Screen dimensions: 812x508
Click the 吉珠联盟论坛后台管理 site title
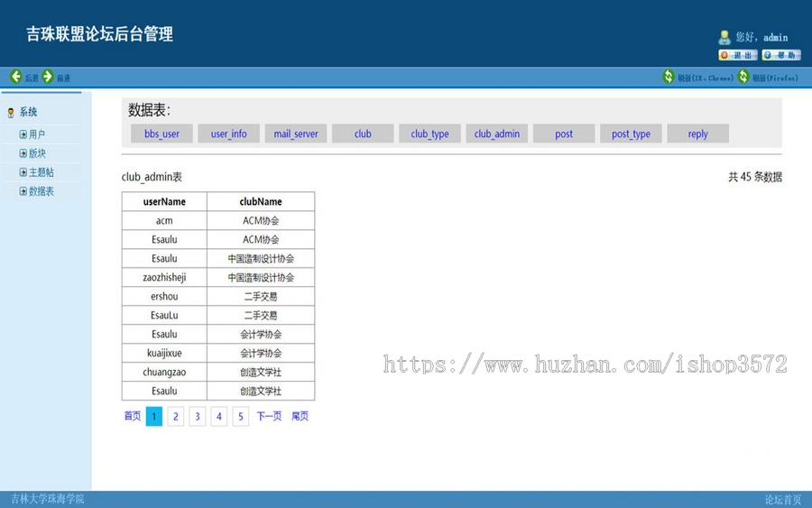click(99, 34)
